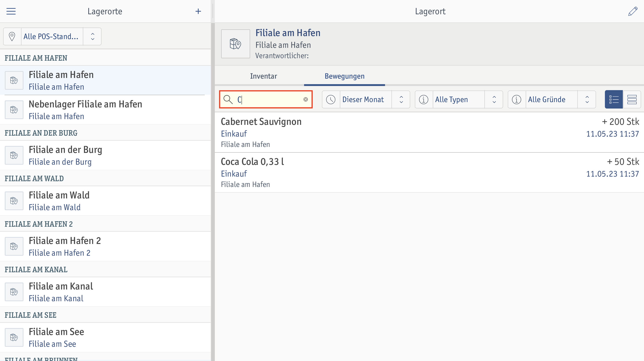The width and height of the screenshot is (644, 361).
Task: Click the location pin icon in POS filter
Action: 12,37
